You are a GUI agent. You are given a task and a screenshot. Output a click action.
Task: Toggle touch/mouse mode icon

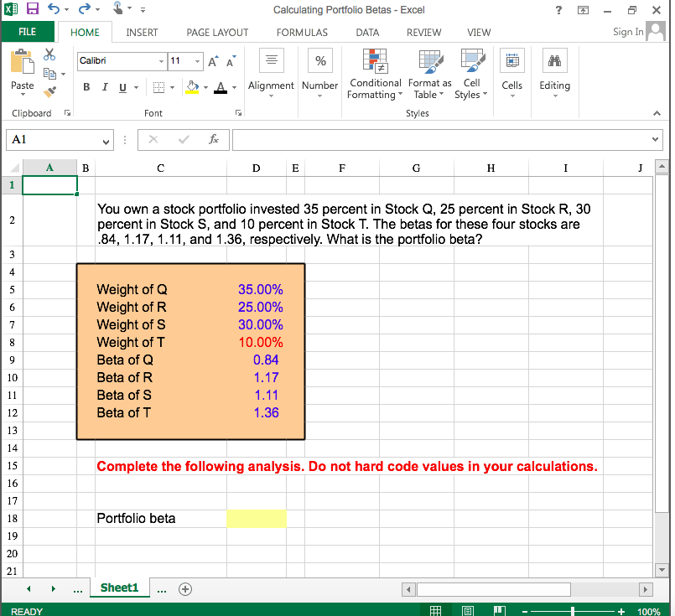coord(117,8)
